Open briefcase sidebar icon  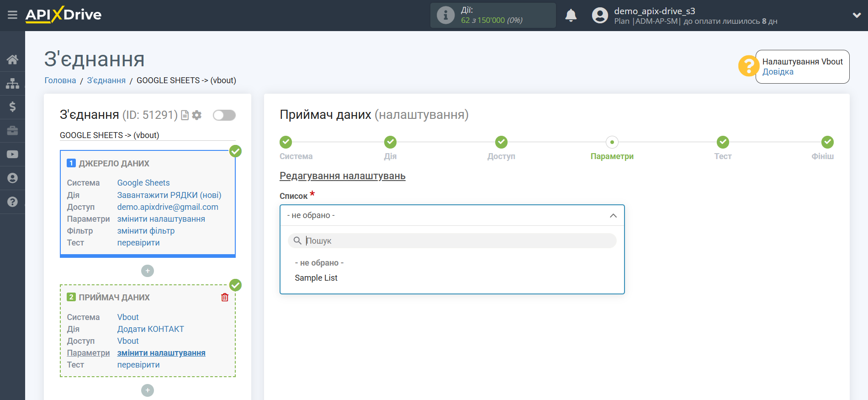(x=12, y=131)
